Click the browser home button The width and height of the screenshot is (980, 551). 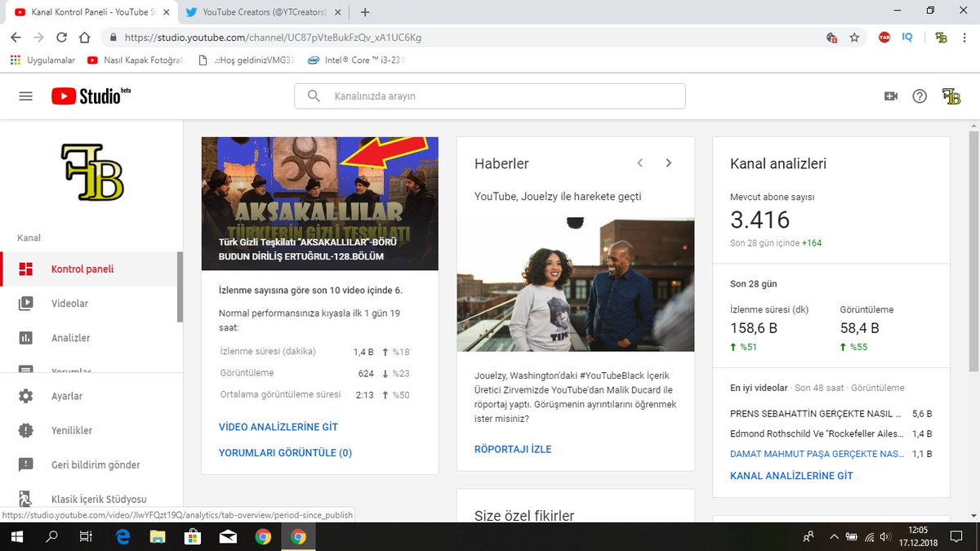click(85, 38)
